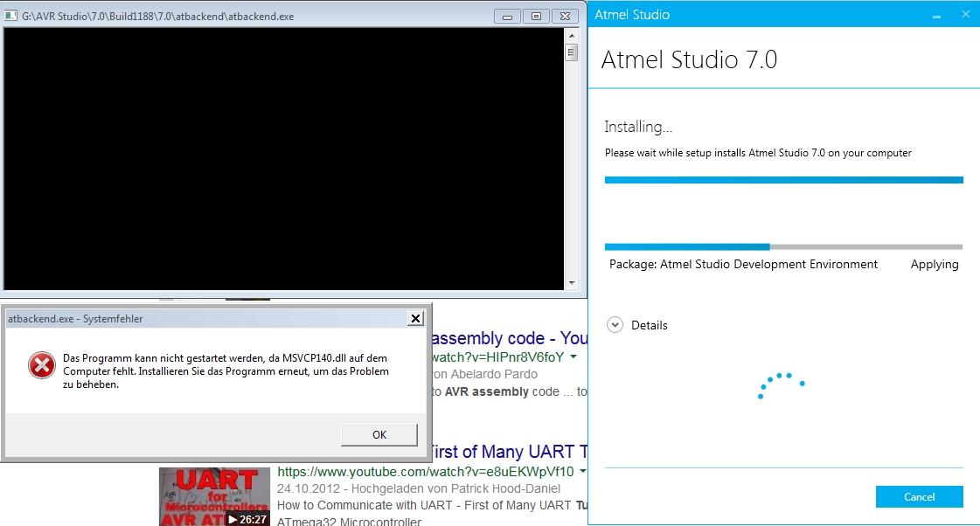
Task: Maximize the atbackend.exe console window
Action: [x=536, y=17]
